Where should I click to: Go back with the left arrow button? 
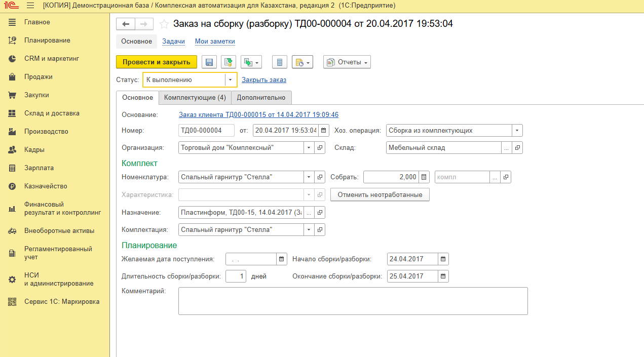pyautogui.click(x=126, y=24)
